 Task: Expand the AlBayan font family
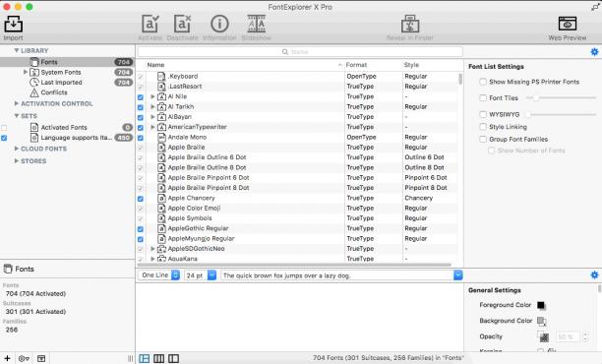pyautogui.click(x=152, y=117)
